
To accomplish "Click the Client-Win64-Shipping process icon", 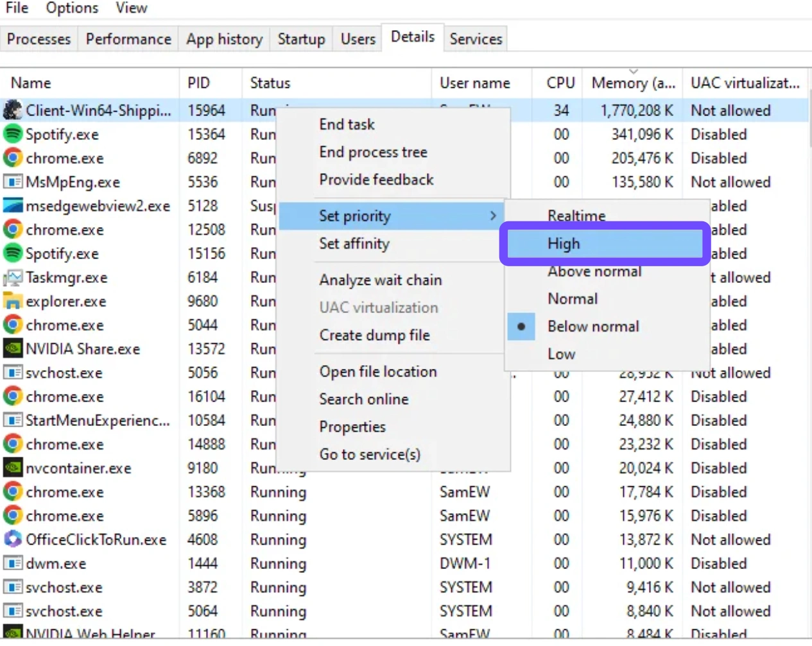I will [x=12, y=110].
